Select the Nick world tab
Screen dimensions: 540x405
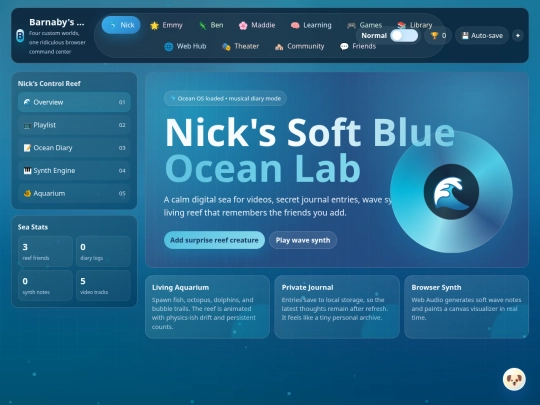121,25
